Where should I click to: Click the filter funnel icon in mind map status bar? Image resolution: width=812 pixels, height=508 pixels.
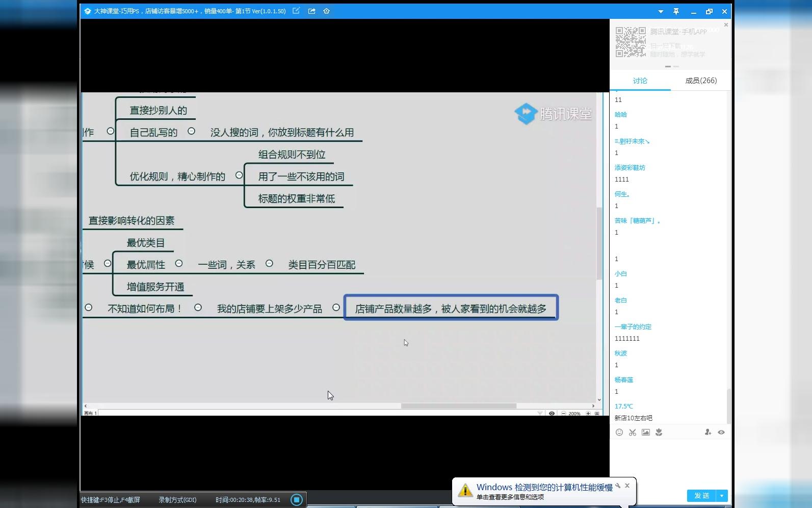pyautogui.click(x=540, y=413)
